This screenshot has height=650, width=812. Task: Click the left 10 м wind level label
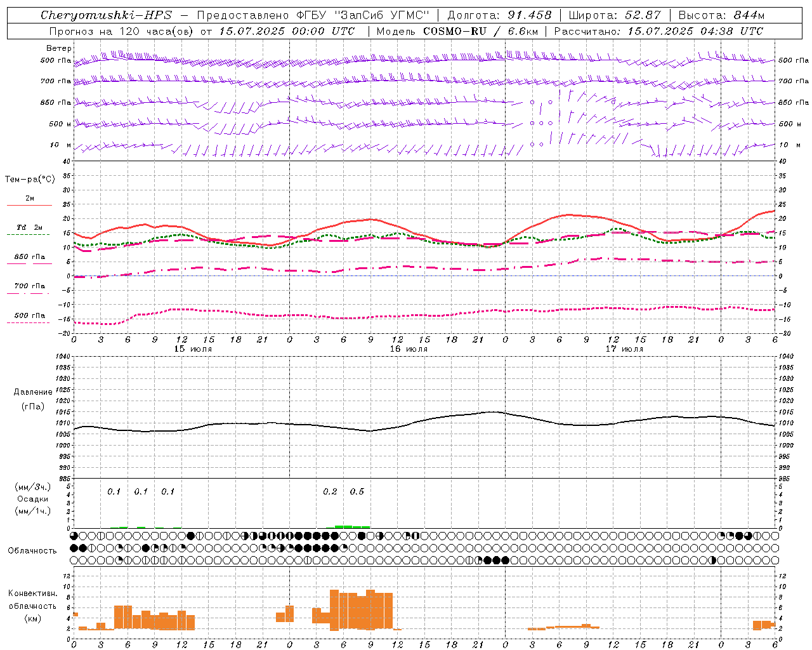(62, 145)
